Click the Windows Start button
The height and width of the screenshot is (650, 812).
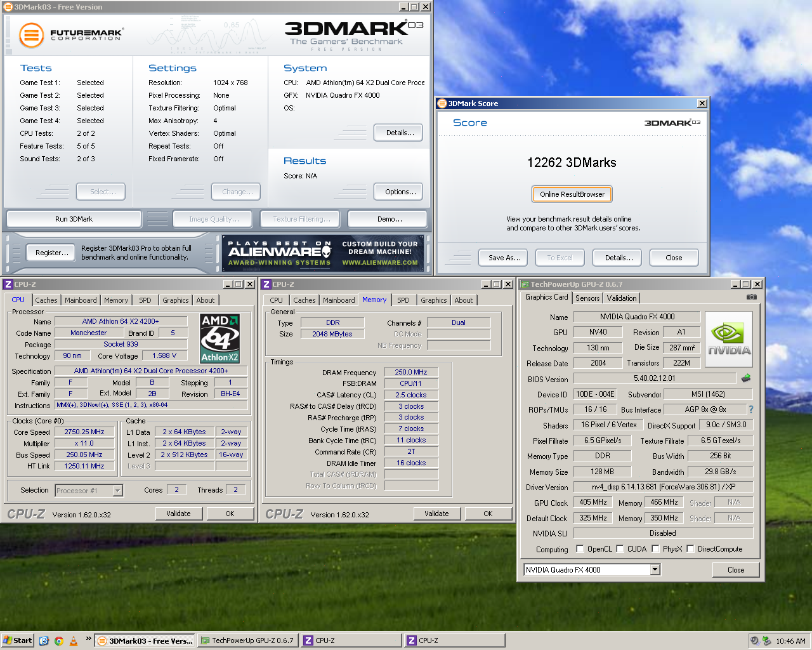[x=17, y=640]
